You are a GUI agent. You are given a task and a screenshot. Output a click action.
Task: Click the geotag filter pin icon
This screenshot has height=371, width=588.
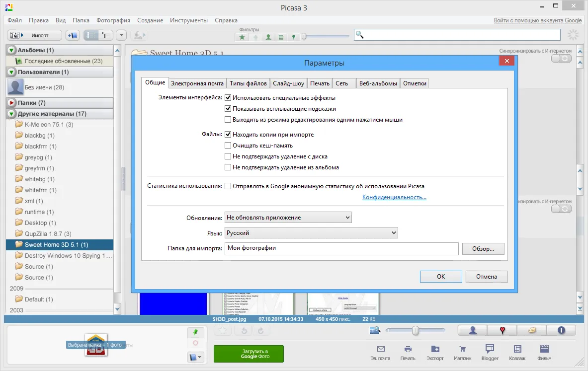tap(294, 37)
